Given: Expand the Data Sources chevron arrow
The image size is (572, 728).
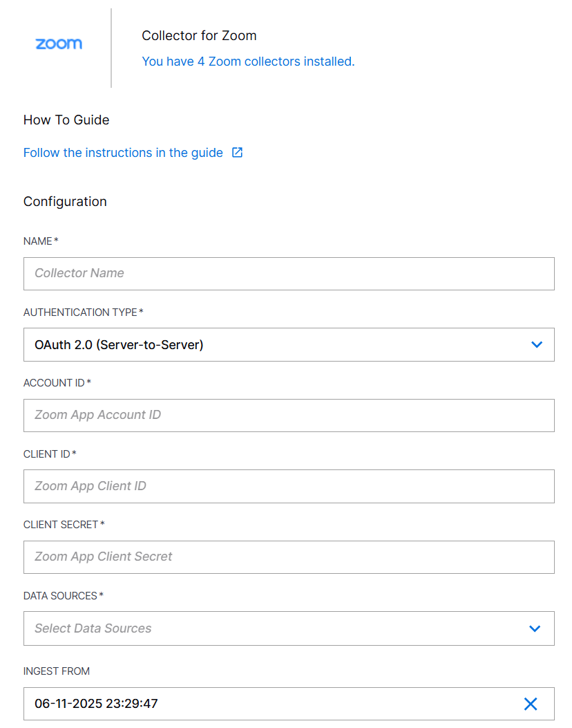Looking at the screenshot, I should coord(535,628).
